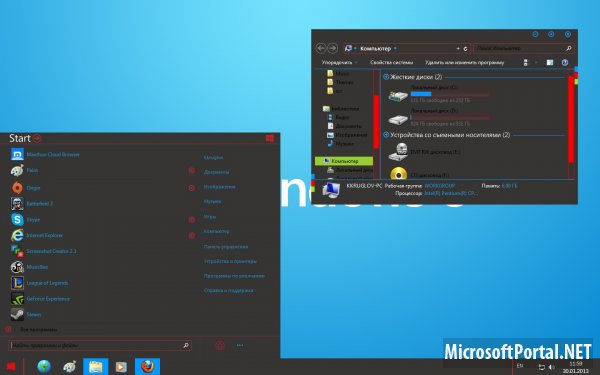Image resolution: width=600 pixels, height=375 pixels.
Task: Open Устройства и принтеры in Start menu
Action: tap(230, 261)
